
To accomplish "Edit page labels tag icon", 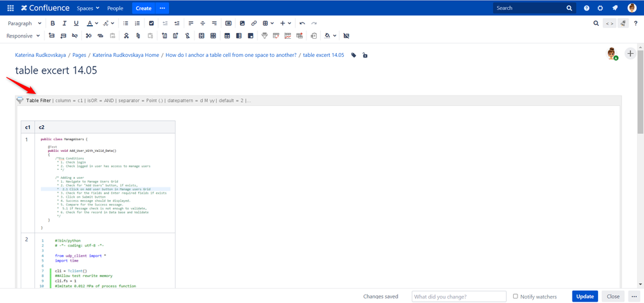I will (x=354, y=55).
